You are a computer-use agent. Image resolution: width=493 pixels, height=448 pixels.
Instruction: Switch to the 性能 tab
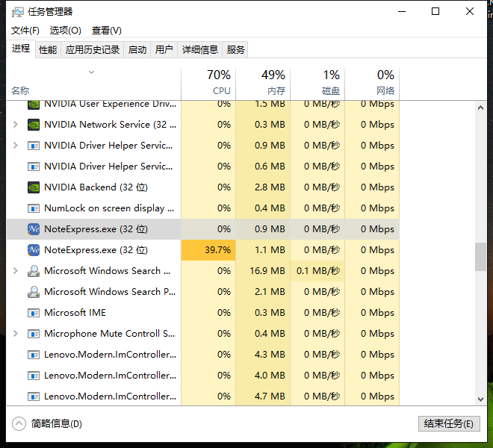pos(48,50)
